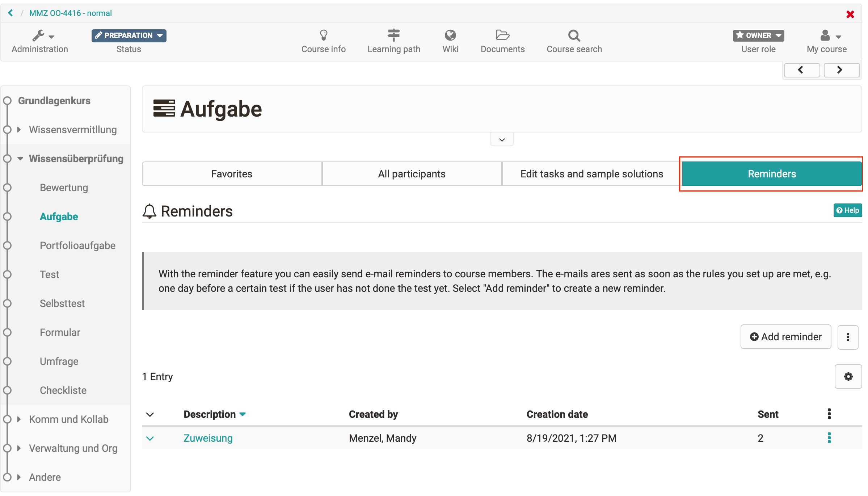Go to previous course element arrow
Viewport: 868px width, 496px height.
(801, 70)
